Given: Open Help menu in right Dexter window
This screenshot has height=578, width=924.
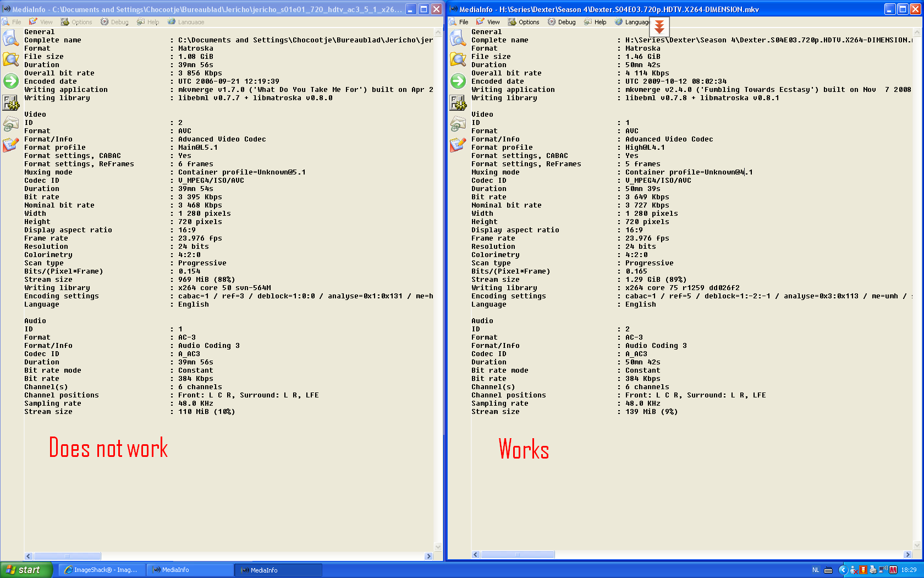Looking at the screenshot, I should [x=596, y=22].
